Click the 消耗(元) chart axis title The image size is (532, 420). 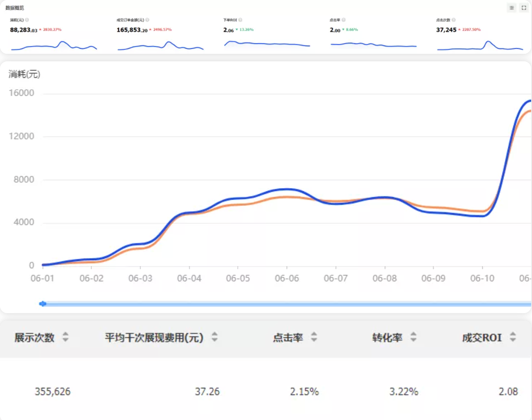pos(24,74)
